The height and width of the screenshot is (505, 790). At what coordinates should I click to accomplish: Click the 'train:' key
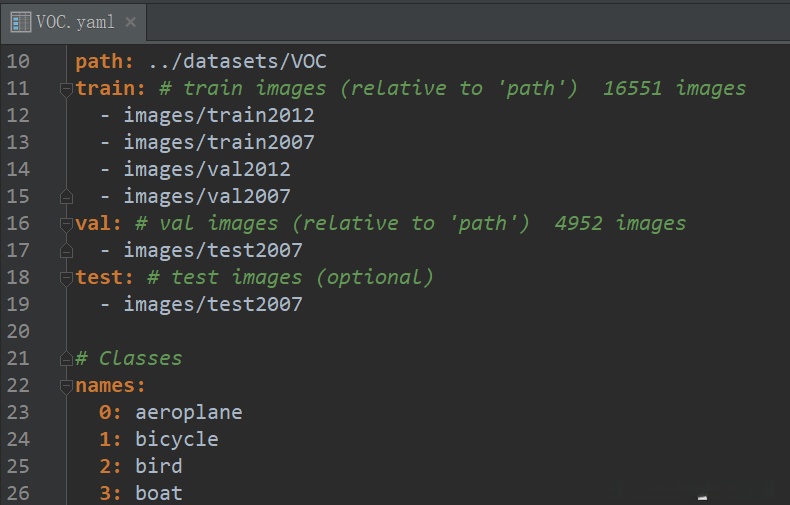click(110, 89)
